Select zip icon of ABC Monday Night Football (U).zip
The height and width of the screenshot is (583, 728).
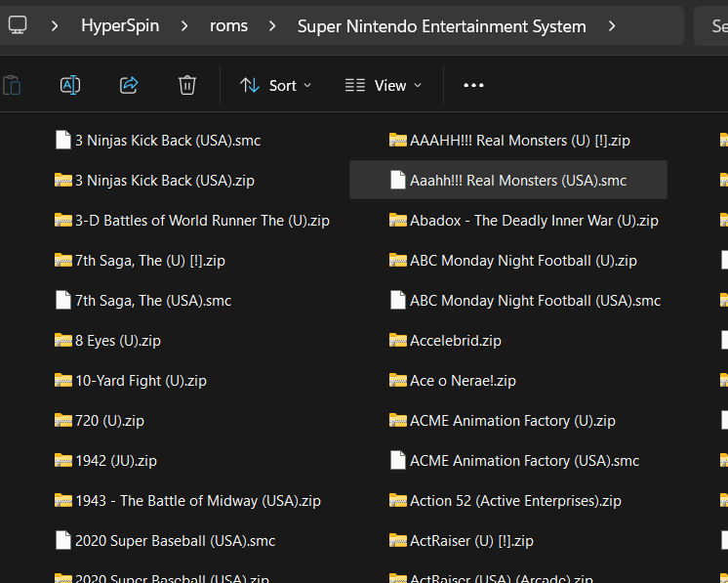[x=398, y=260]
